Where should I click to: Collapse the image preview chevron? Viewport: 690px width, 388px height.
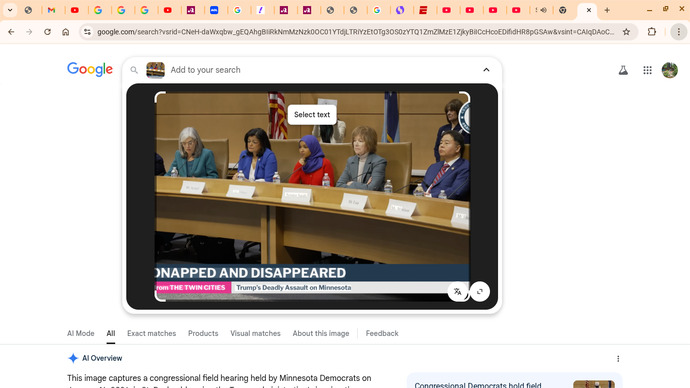[x=486, y=70]
